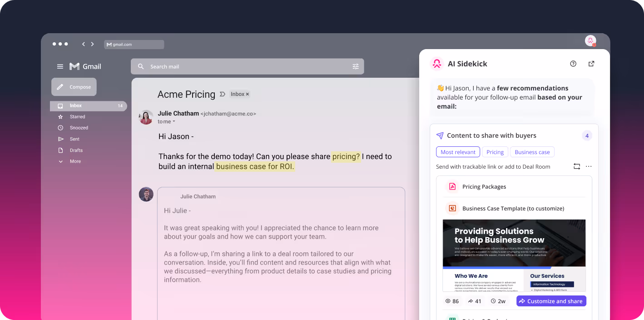Select the Most relevant filter tab
Screen dimensions: 644x320
458,152
